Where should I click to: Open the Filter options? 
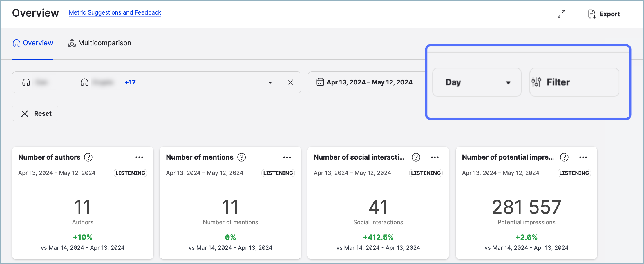574,82
